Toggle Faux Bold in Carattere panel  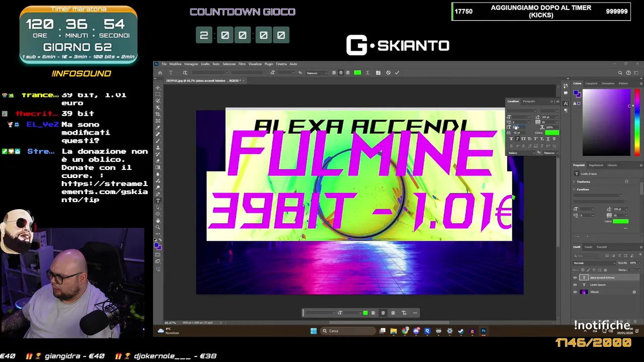click(x=511, y=139)
